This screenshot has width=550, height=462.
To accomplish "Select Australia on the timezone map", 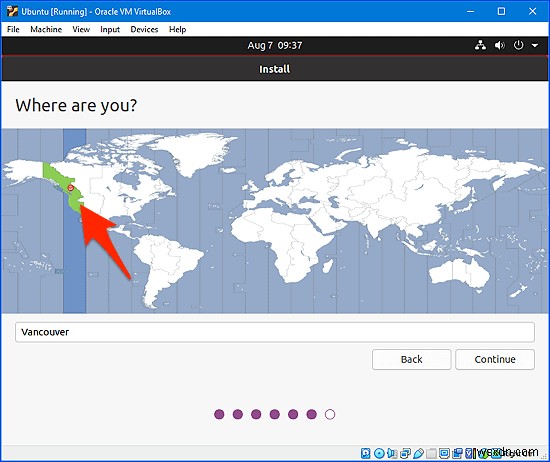I will [460, 274].
